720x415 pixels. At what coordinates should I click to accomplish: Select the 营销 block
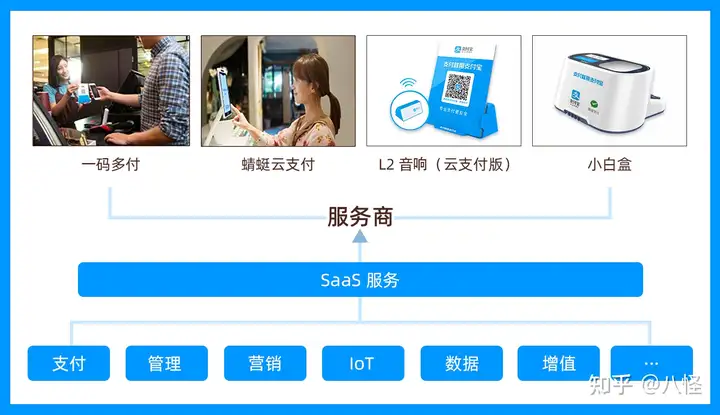pyautogui.click(x=265, y=363)
